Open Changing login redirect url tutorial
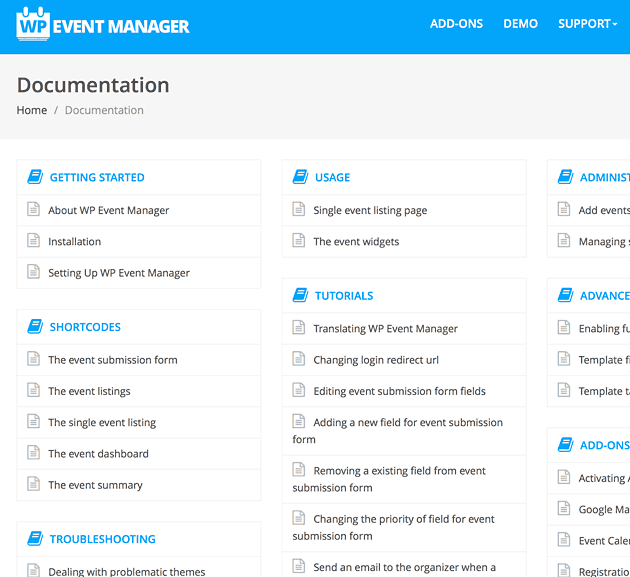Screen dimensions: 630x577 [x=376, y=360]
